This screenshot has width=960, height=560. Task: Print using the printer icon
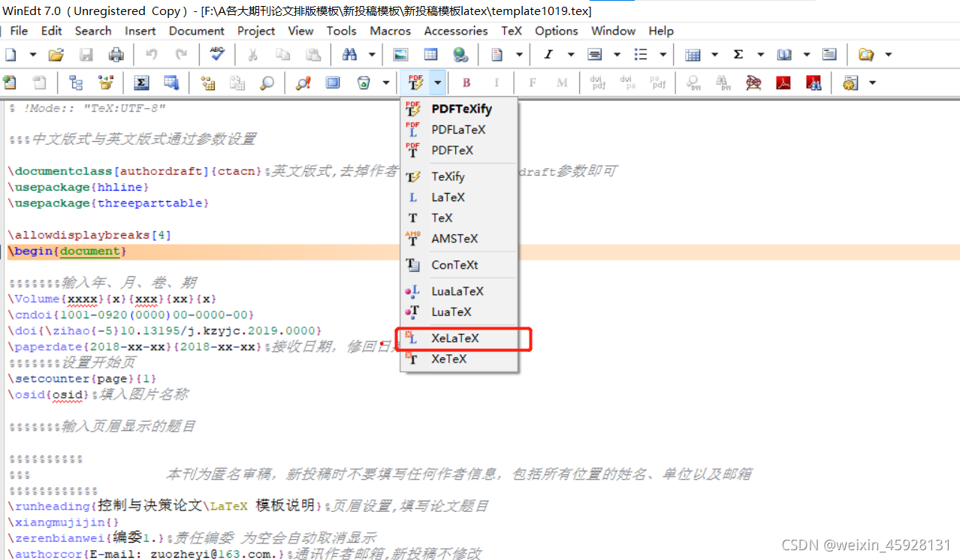pos(116,55)
